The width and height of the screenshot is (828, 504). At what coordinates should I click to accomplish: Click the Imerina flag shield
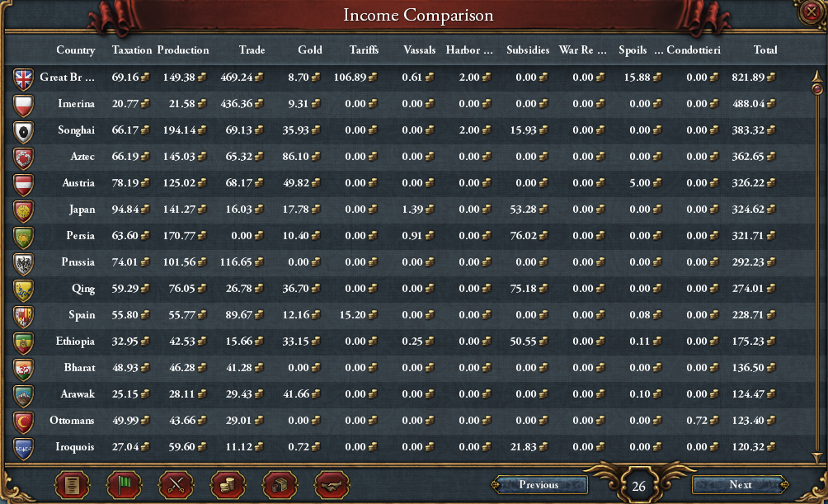(24, 105)
